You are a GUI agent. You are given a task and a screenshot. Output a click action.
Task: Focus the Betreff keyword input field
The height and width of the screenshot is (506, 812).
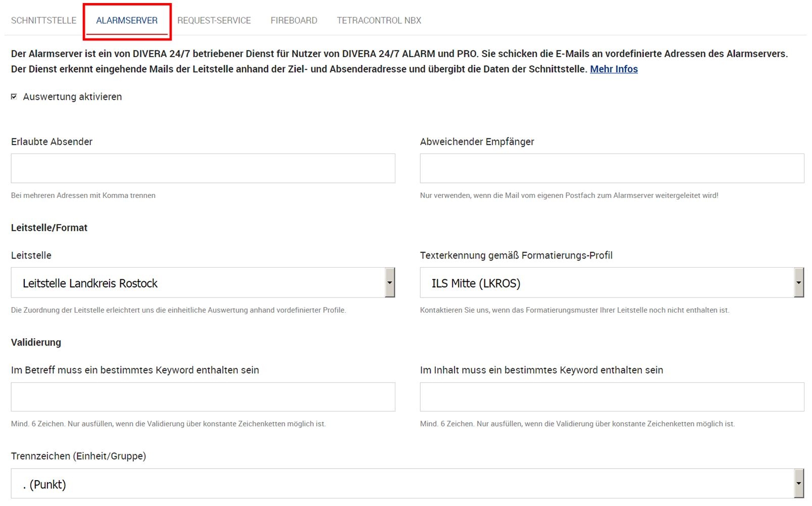pyautogui.click(x=203, y=397)
